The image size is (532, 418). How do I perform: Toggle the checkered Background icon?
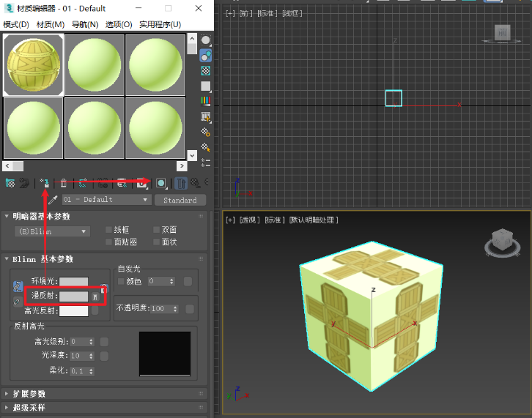206,71
